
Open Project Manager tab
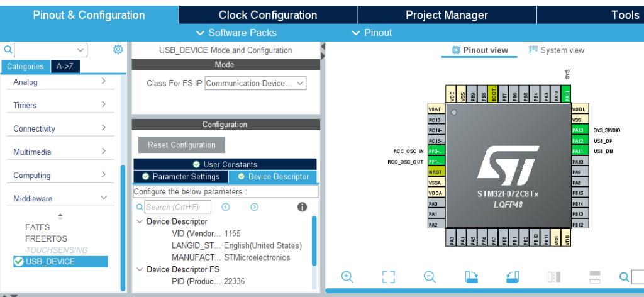pyautogui.click(x=447, y=15)
